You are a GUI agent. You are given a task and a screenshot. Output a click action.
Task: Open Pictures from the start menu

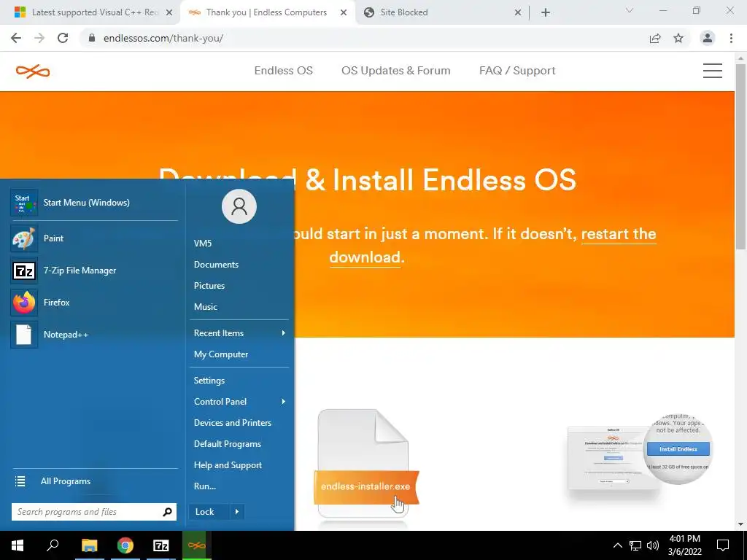[239, 286]
